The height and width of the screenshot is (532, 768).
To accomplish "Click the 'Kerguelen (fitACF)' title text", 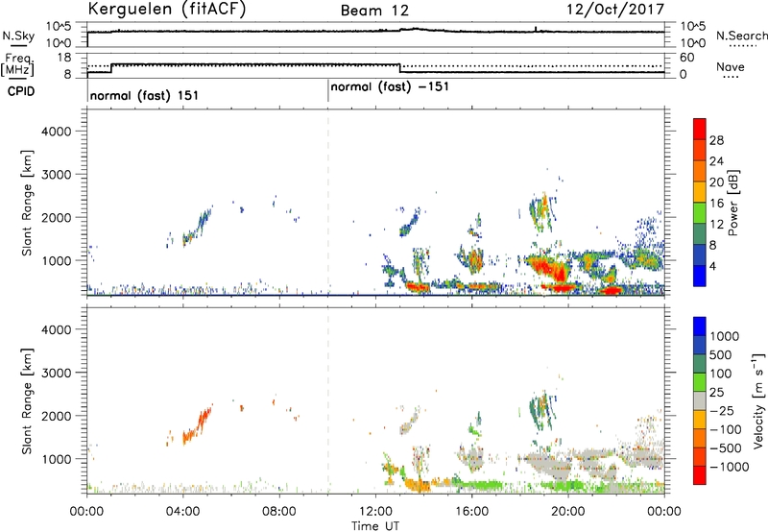I will click(x=166, y=10).
